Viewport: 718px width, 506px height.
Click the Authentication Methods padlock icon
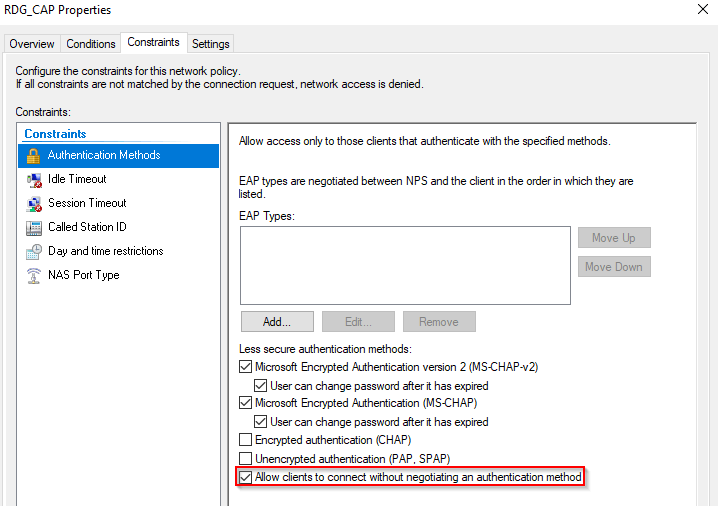33,155
